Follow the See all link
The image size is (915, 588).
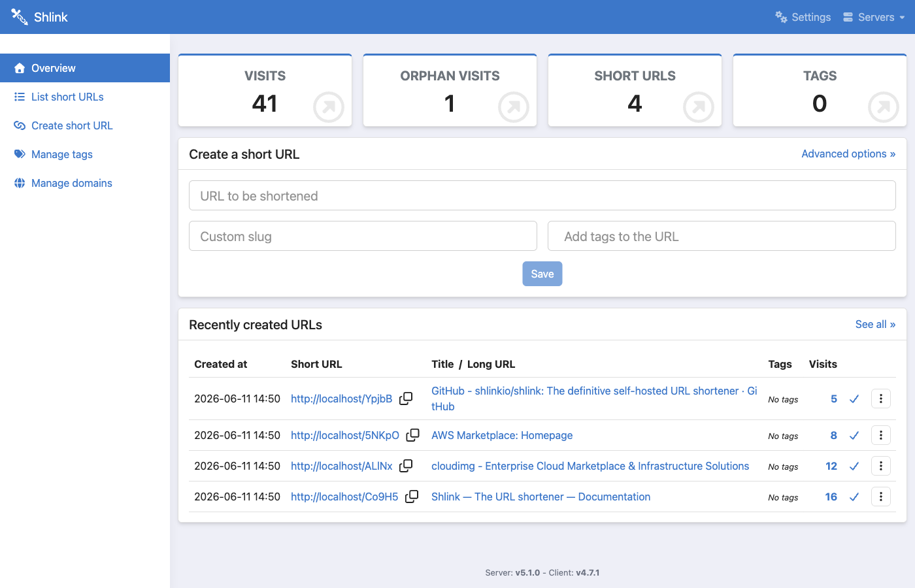pyautogui.click(x=875, y=324)
